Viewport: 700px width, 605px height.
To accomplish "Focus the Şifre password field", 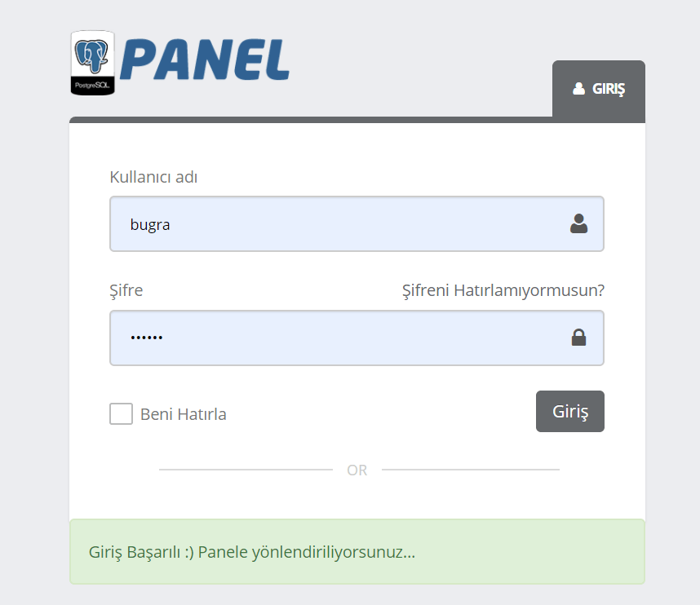I will coord(357,338).
